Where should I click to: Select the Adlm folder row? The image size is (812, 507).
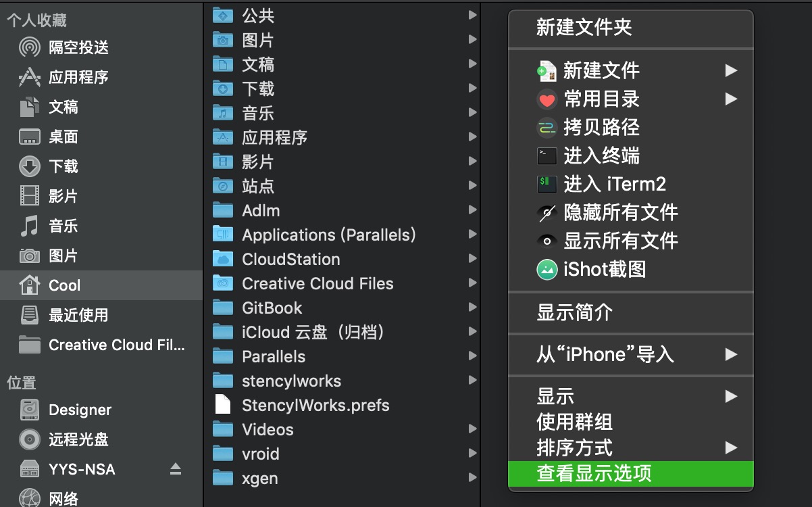[342, 210]
